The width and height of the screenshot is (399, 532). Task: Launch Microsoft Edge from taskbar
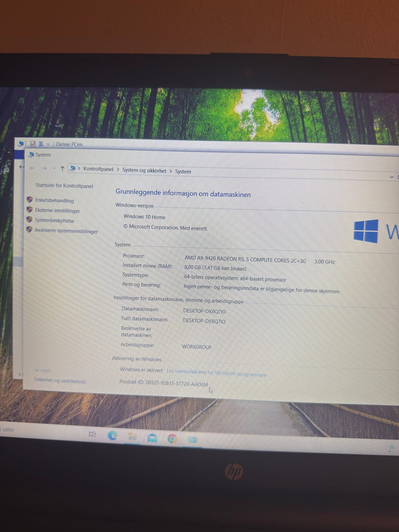point(112,435)
